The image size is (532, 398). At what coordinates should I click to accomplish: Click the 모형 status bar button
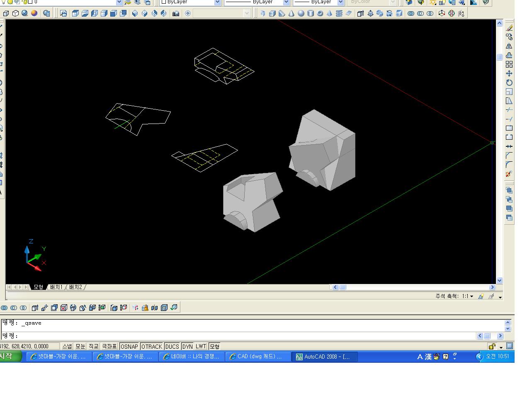(214, 346)
